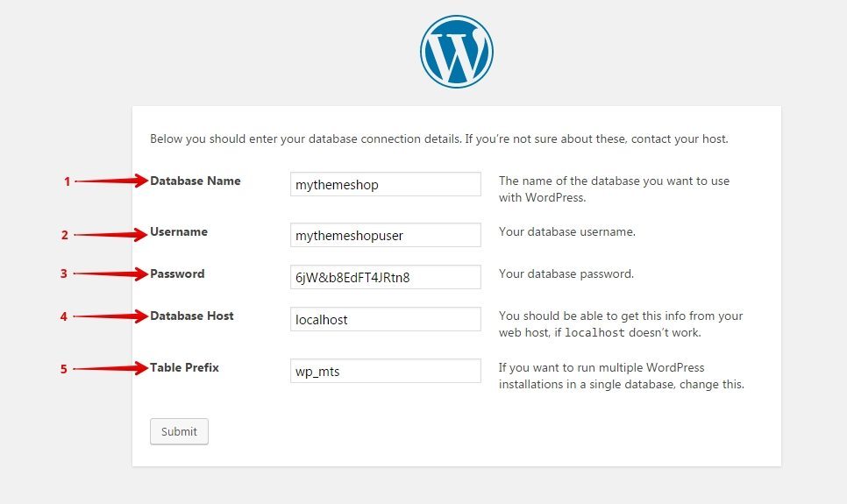847x504 pixels.
Task: Click the Database Host label
Action: pos(192,316)
